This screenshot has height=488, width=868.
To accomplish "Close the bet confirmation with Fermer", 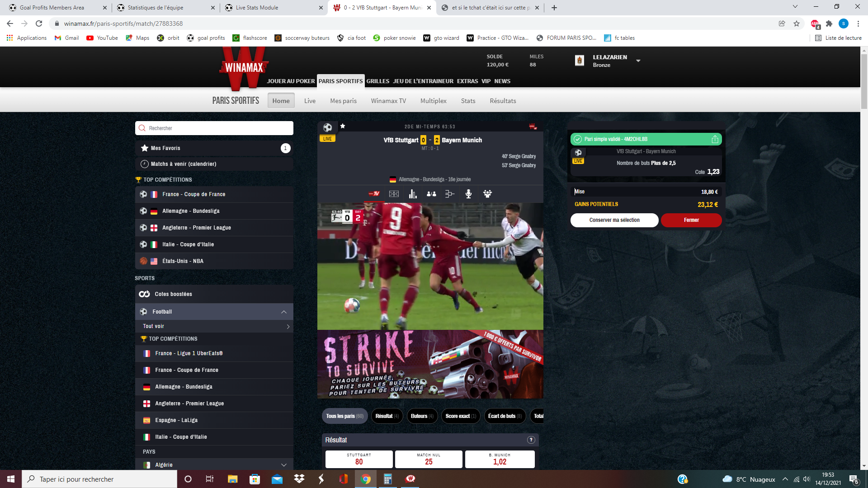I will click(691, 220).
